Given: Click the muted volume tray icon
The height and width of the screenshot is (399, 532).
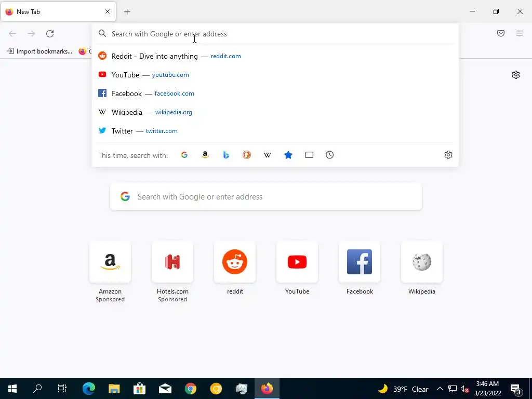Looking at the screenshot, I should tap(464, 389).
